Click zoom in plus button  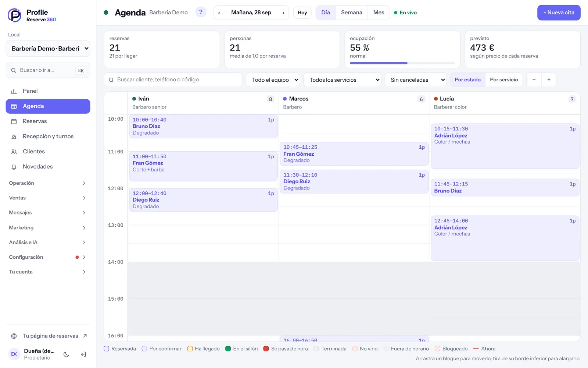pyautogui.click(x=549, y=80)
